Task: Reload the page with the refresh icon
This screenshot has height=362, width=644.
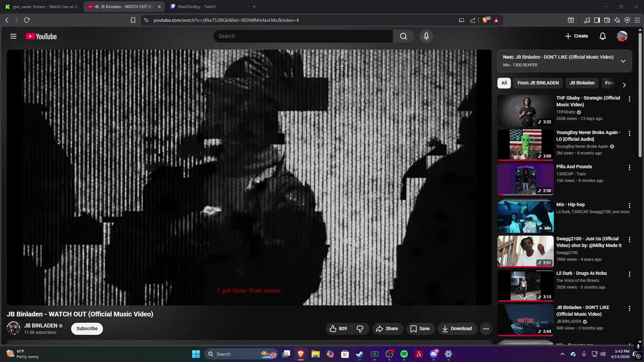Action: pos(27,20)
